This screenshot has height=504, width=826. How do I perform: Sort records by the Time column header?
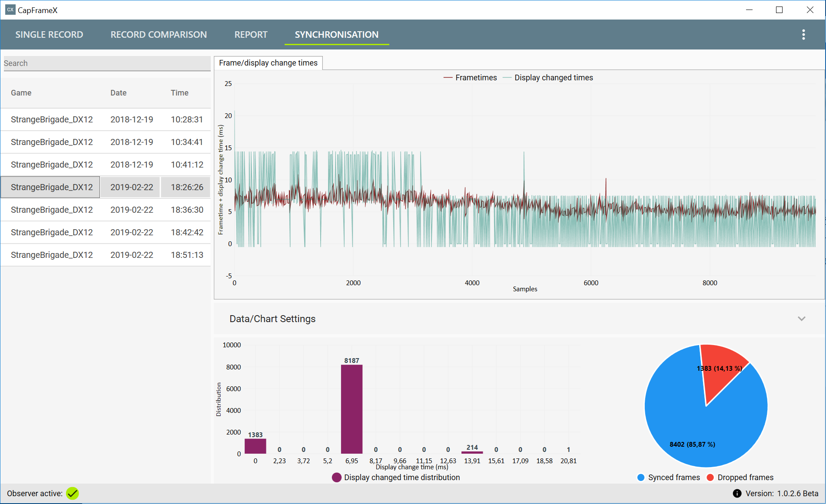179,93
